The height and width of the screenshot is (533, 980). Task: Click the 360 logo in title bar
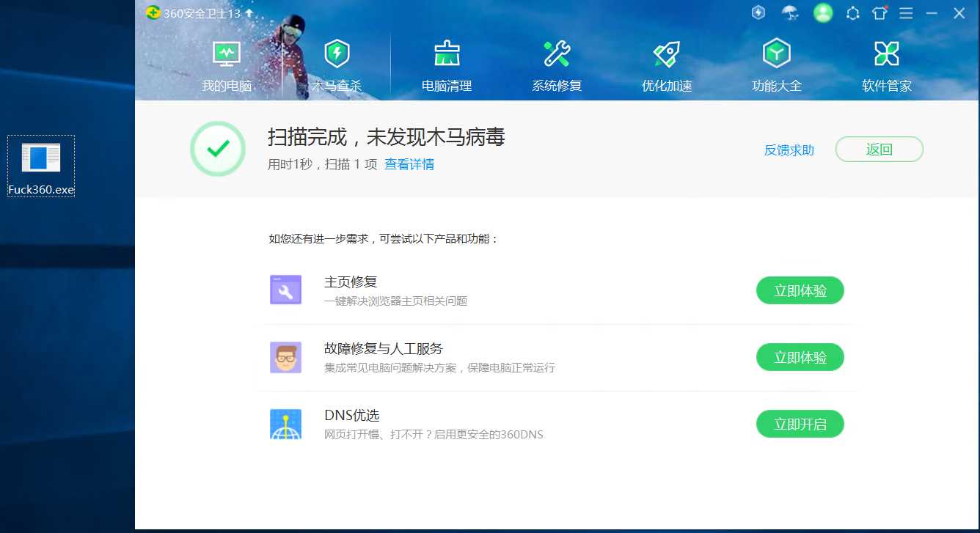coord(153,12)
